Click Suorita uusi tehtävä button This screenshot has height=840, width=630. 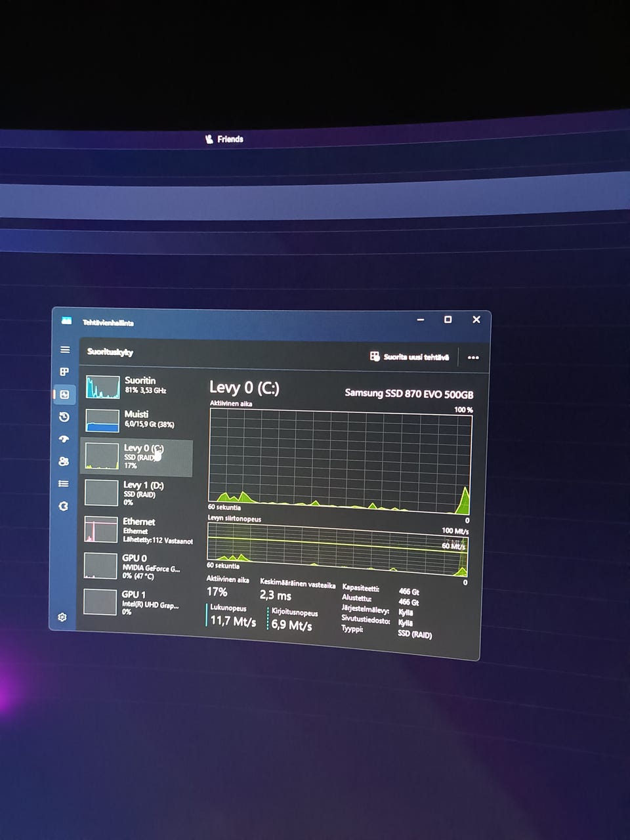pyautogui.click(x=410, y=357)
